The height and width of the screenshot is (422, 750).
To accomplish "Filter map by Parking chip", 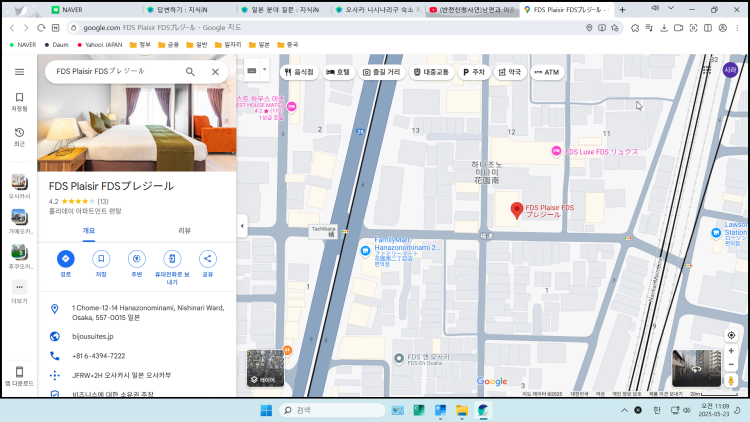I will click(x=474, y=72).
